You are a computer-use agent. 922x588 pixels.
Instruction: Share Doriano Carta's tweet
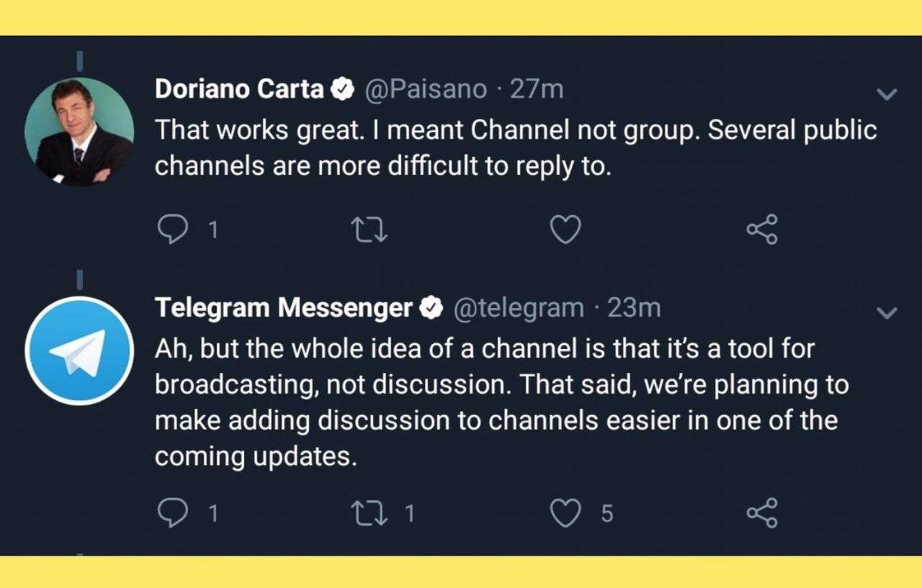(x=762, y=230)
